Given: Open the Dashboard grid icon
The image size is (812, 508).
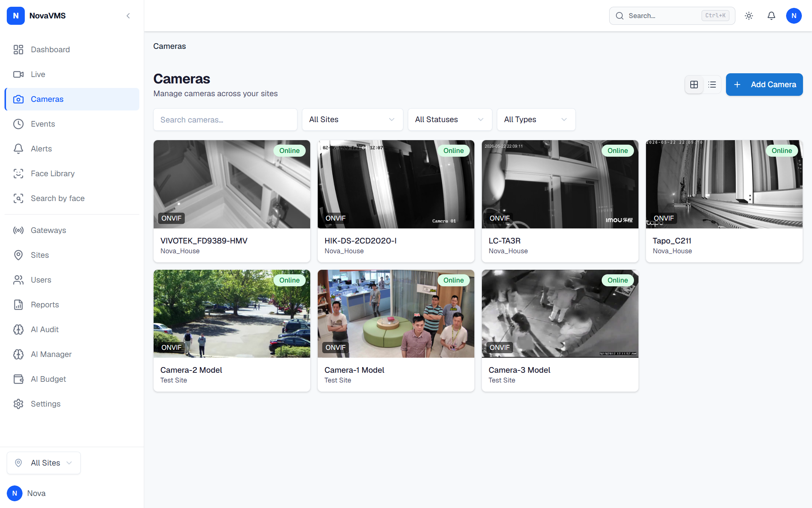Looking at the screenshot, I should click(18, 50).
